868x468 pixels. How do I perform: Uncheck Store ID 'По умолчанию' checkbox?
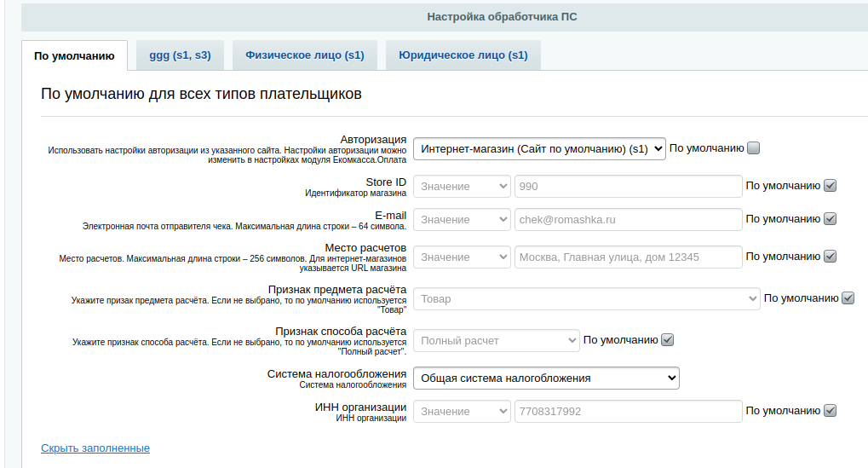coord(831,186)
